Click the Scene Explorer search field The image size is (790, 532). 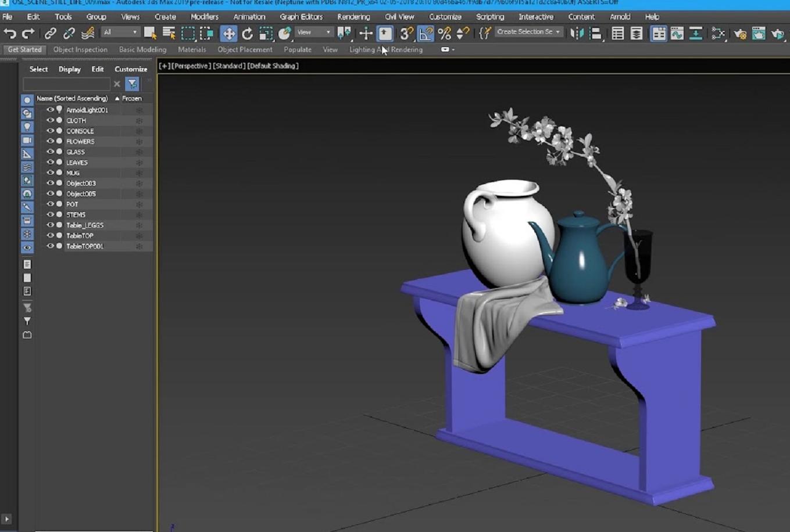coord(66,84)
